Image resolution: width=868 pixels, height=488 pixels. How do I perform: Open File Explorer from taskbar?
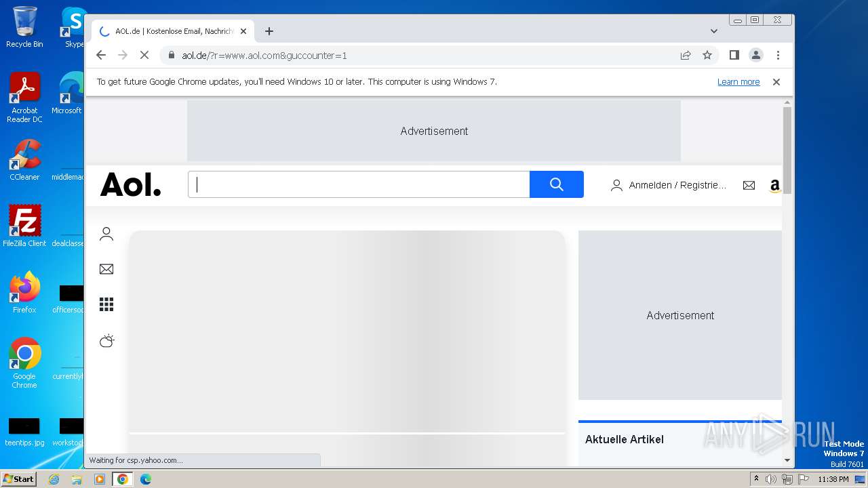click(77, 479)
